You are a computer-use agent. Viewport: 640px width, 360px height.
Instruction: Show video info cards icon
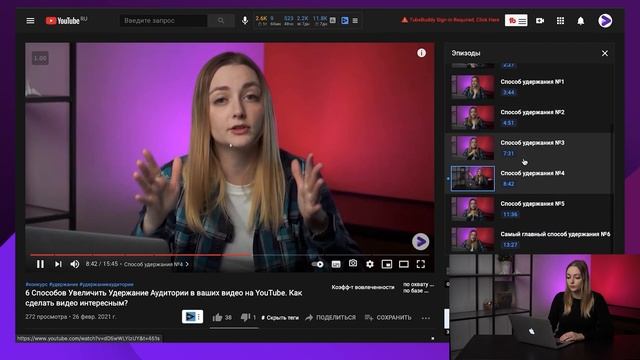421,53
